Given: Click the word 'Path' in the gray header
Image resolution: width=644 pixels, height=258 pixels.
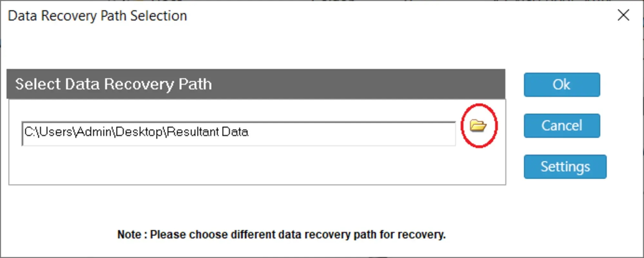Looking at the screenshot, I should coord(195,84).
